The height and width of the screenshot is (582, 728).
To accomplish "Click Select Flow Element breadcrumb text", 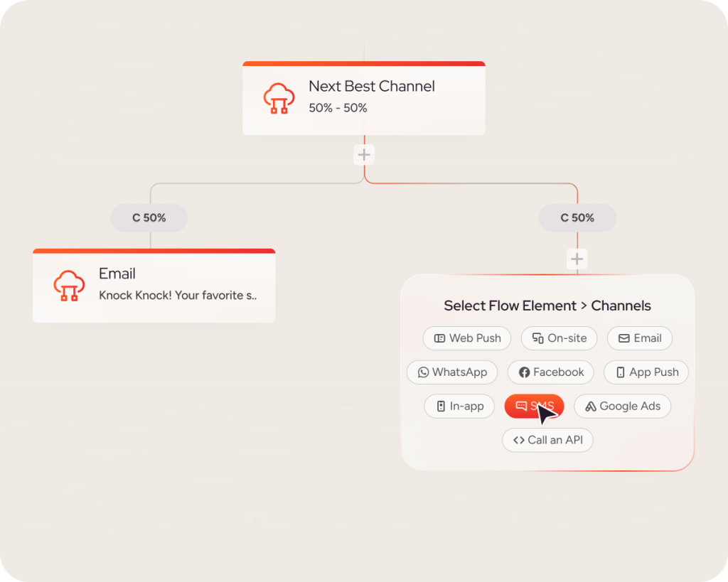I will 510,306.
